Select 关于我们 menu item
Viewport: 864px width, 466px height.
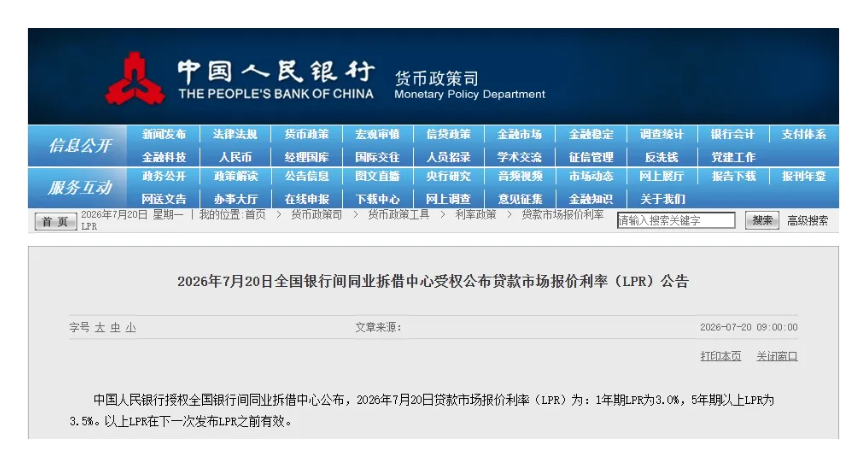[661, 199]
